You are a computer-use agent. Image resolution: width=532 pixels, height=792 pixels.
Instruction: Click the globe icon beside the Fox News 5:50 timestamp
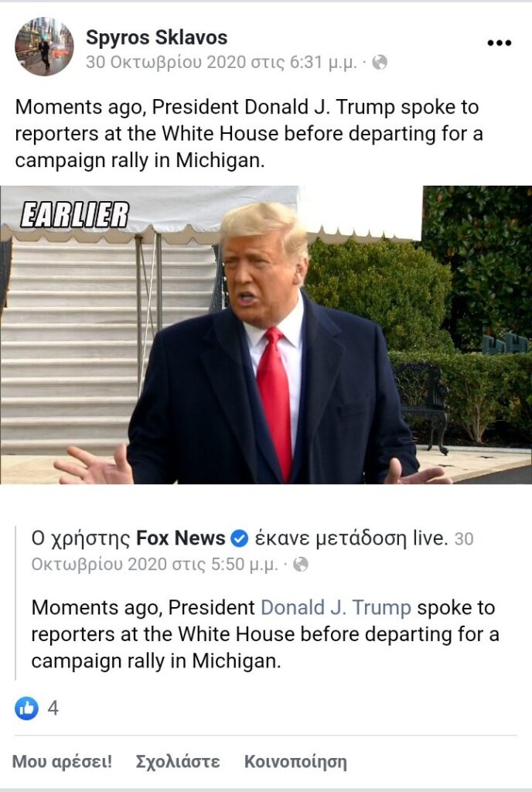(300, 564)
